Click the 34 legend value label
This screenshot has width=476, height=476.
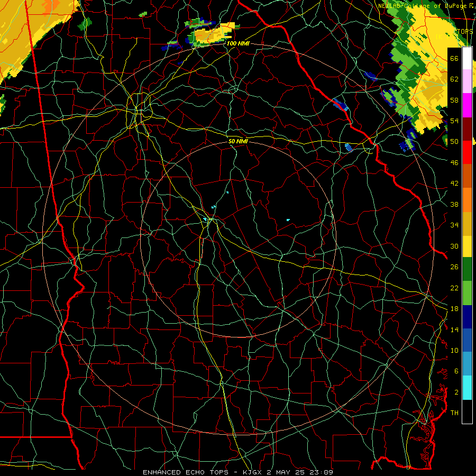click(454, 225)
